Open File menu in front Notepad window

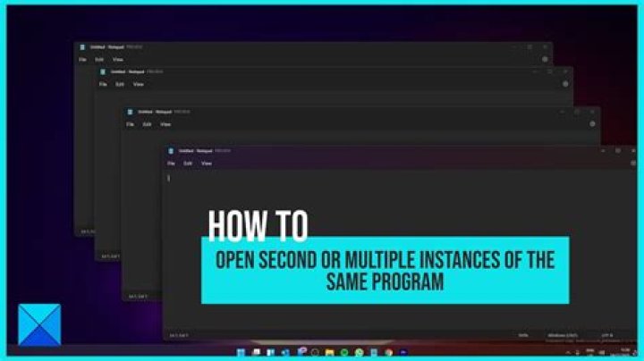(171, 164)
